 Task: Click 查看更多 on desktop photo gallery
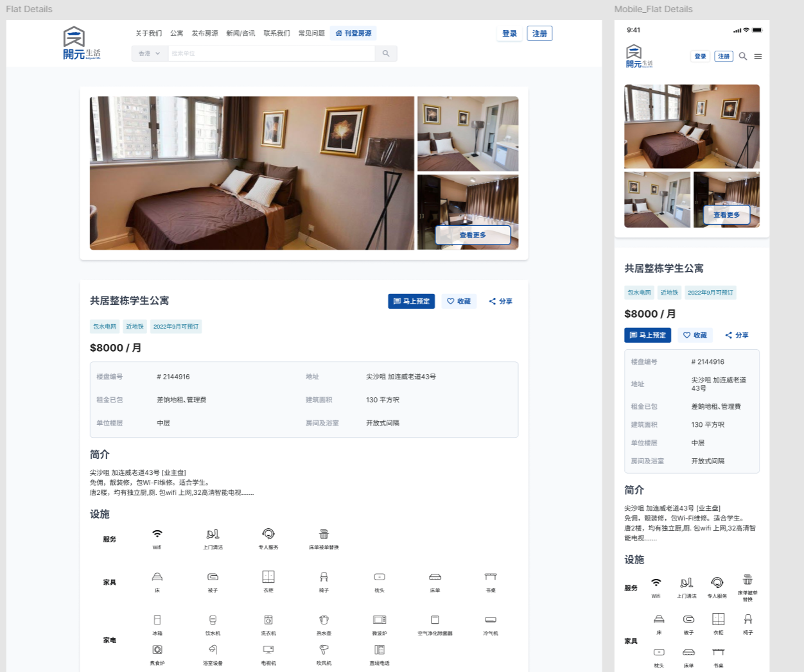[473, 235]
